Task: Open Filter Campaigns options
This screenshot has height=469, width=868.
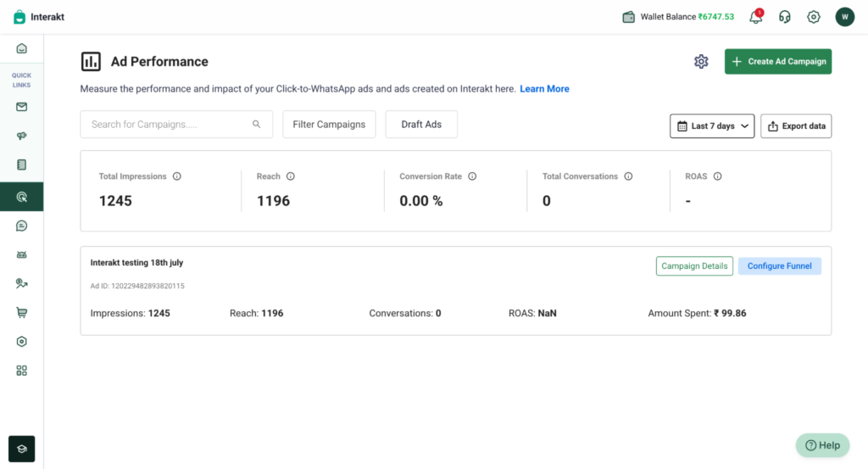Action: pos(329,124)
